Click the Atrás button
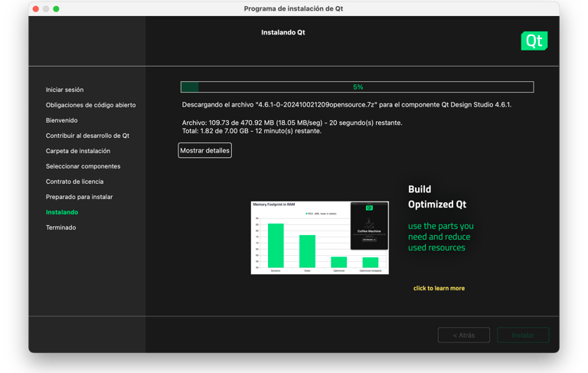The image size is (588, 373). (464, 335)
